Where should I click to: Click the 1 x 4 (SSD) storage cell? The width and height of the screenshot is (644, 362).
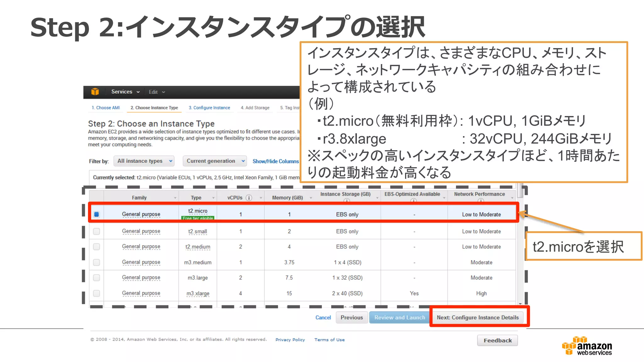pyautogui.click(x=347, y=262)
